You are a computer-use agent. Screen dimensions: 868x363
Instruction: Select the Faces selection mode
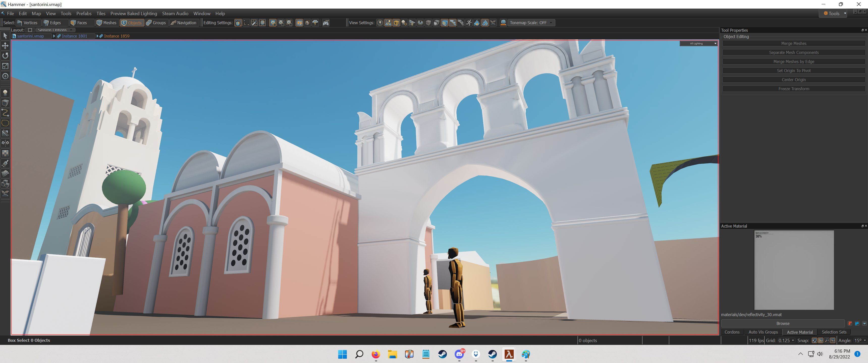[80, 23]
